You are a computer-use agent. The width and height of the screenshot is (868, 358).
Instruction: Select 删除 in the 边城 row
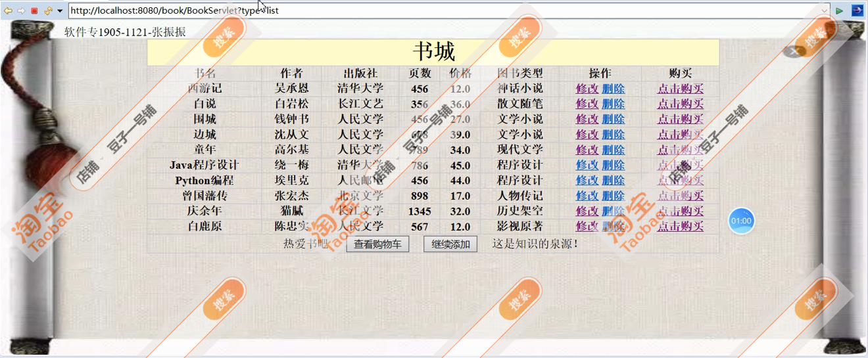[x=613, y=135]
